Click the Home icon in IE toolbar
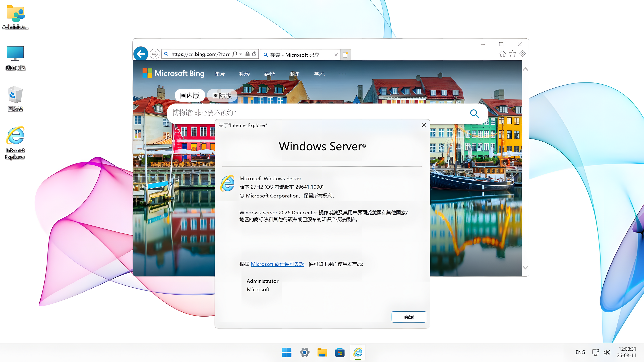 [503, 53]
